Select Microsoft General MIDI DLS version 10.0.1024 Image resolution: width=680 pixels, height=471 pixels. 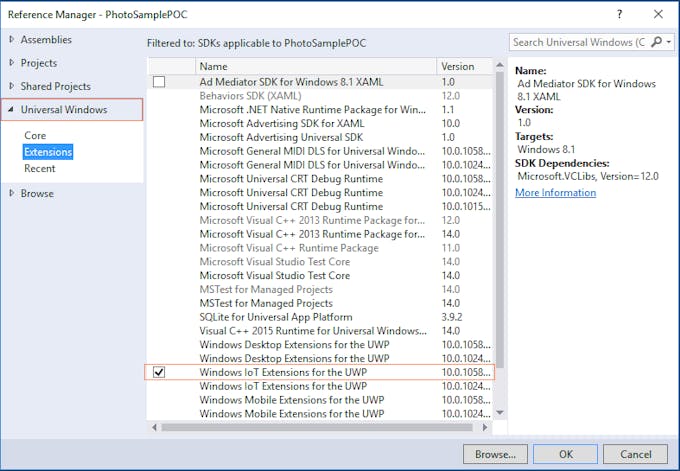click(320, 165)
